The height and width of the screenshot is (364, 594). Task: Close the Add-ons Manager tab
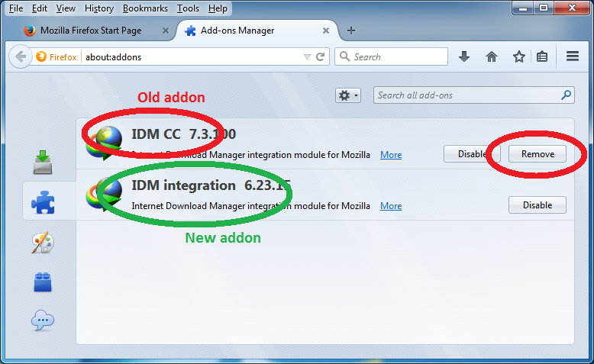pyautogui.click(x=326, y=31)
